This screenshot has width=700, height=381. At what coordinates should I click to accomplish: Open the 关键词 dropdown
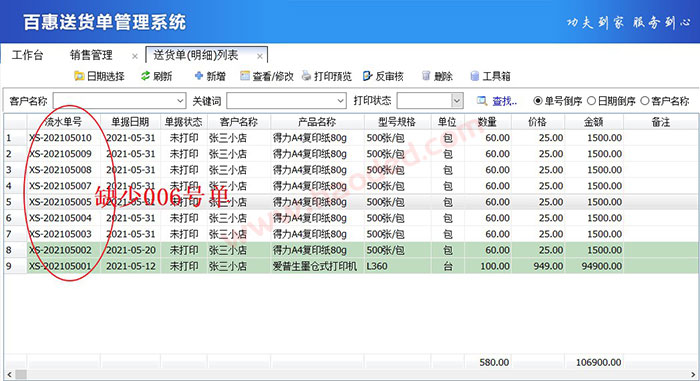341,101
